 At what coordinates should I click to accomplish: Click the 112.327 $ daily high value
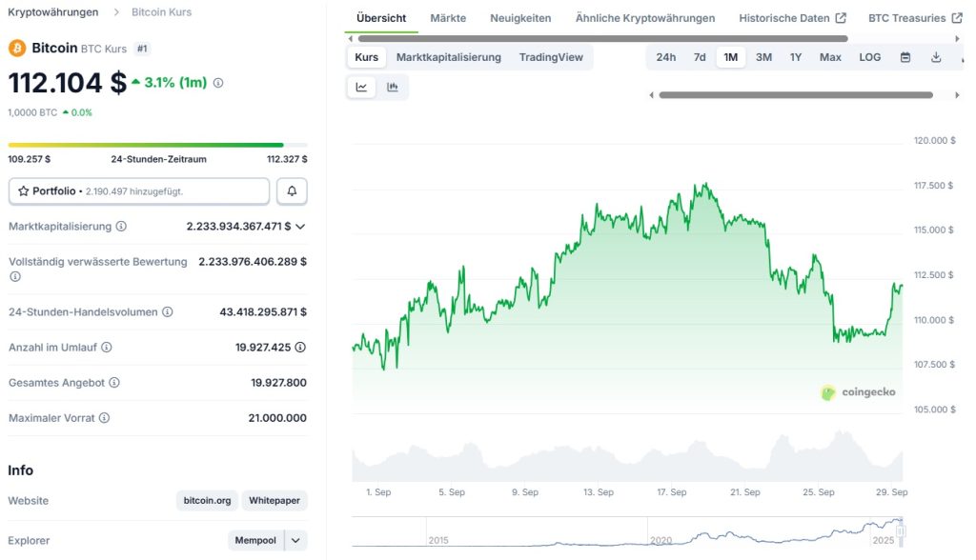click(x=287, y=159)
